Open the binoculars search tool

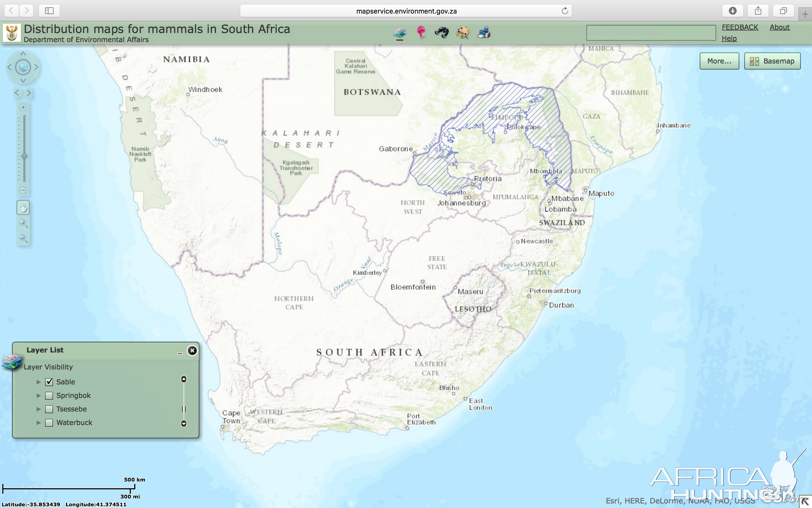coord(442,32)
